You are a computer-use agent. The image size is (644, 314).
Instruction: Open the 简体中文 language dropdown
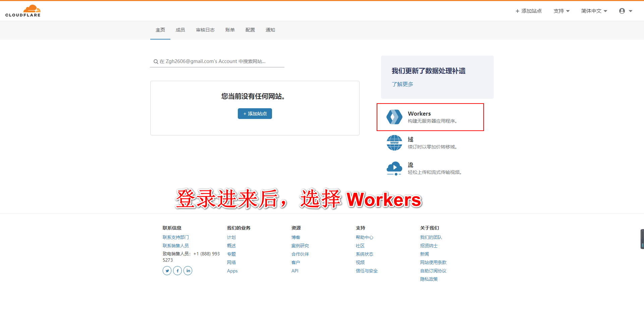[x=594, y=11]
